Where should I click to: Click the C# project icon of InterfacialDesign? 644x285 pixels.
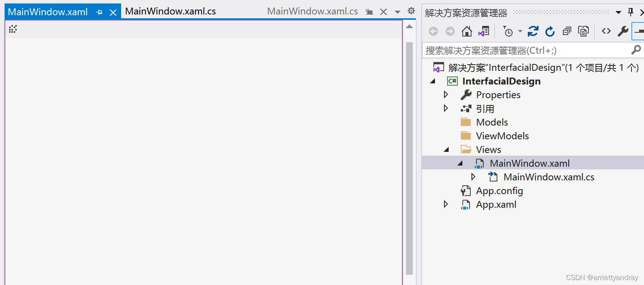tap(452, 81)
